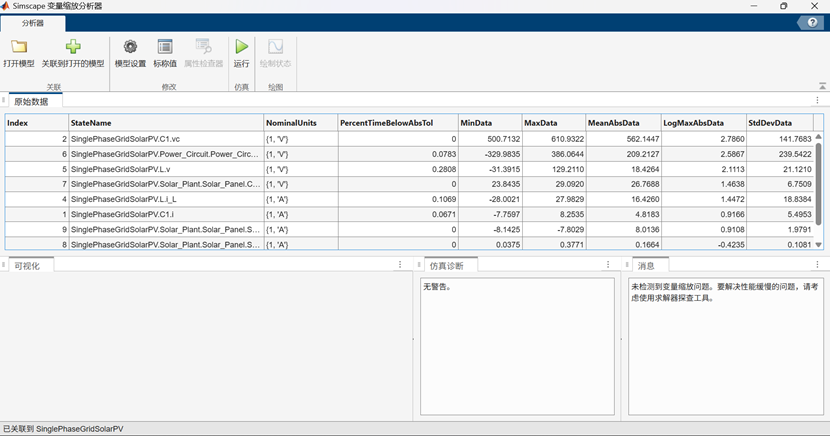Sort by LogMaxAbsData column header
This screenshot has width=830, height=436.
703,123
